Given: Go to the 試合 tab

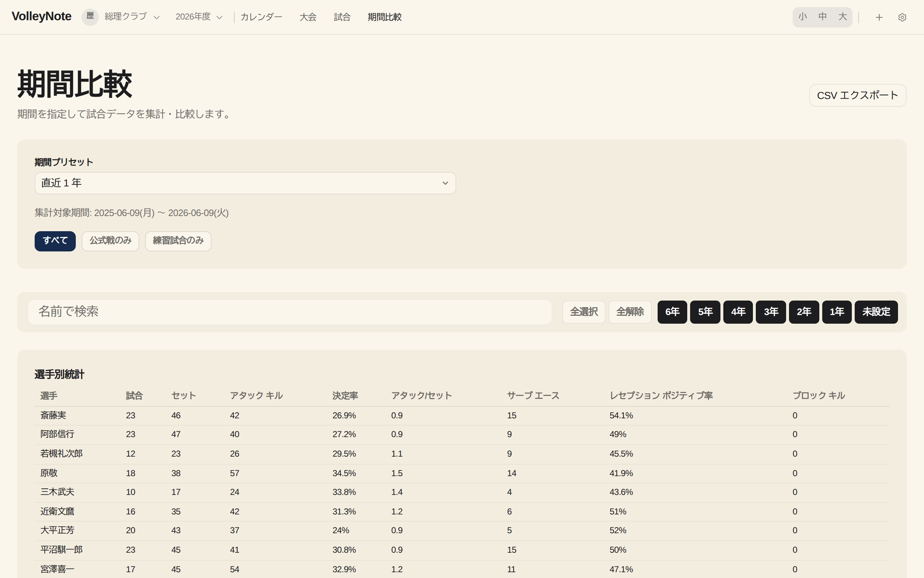Looking at the screenshot, I should [342, 17].
